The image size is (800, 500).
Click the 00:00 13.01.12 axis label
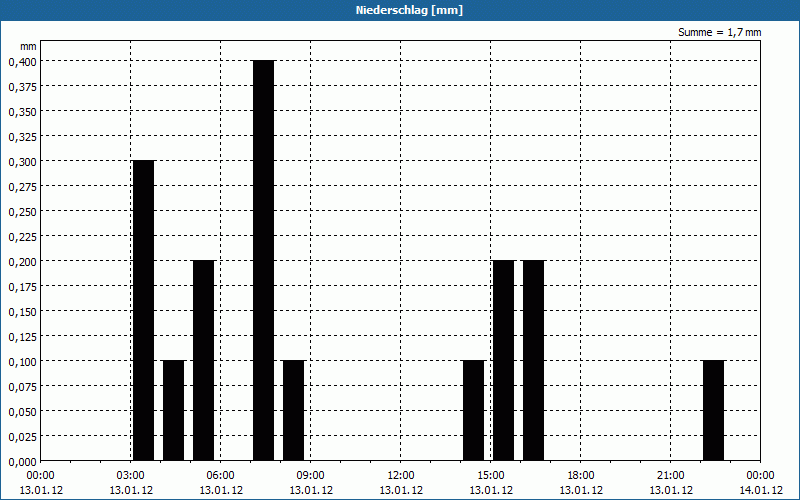[x=40, y=482]
